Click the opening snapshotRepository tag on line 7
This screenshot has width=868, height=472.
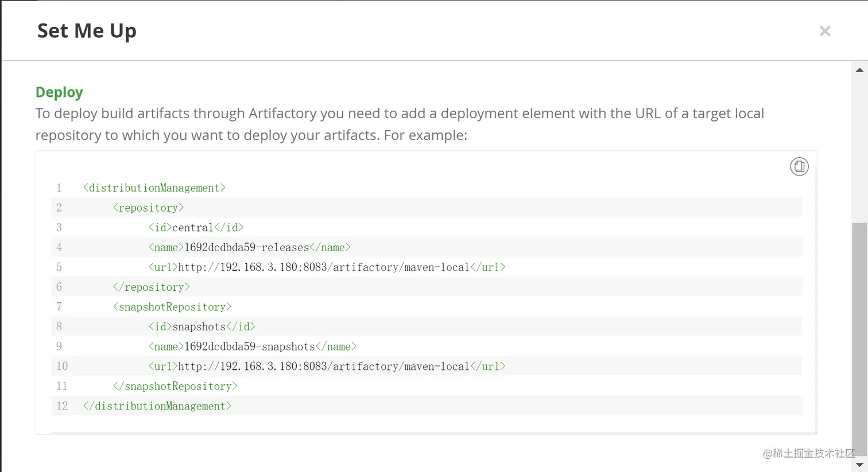pos(172,307)
